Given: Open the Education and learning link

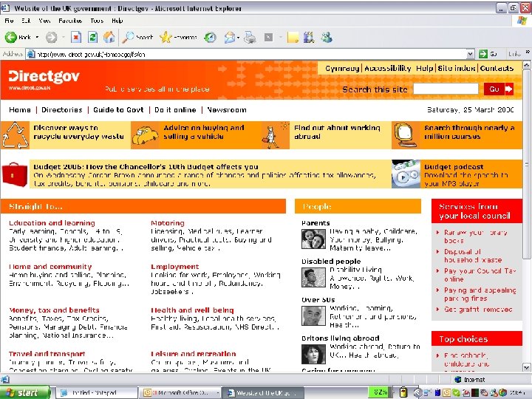Looking at the screenshot, I should pos(52,223).
